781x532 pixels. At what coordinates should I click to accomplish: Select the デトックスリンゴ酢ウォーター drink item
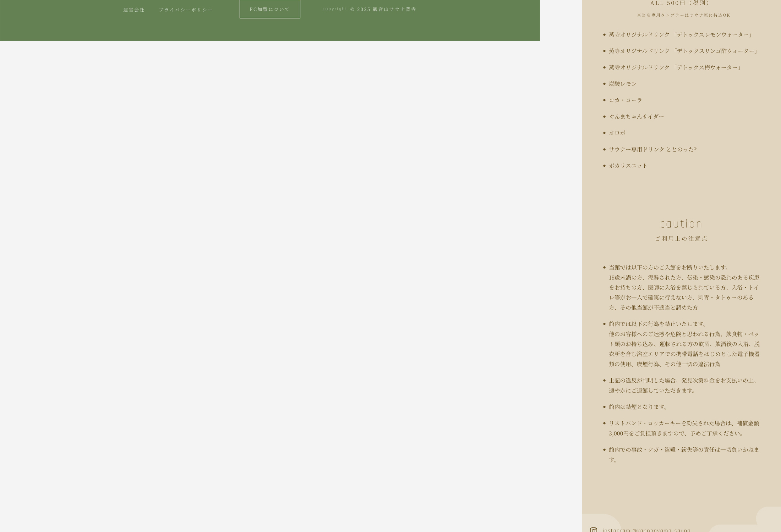click(683, 51)
